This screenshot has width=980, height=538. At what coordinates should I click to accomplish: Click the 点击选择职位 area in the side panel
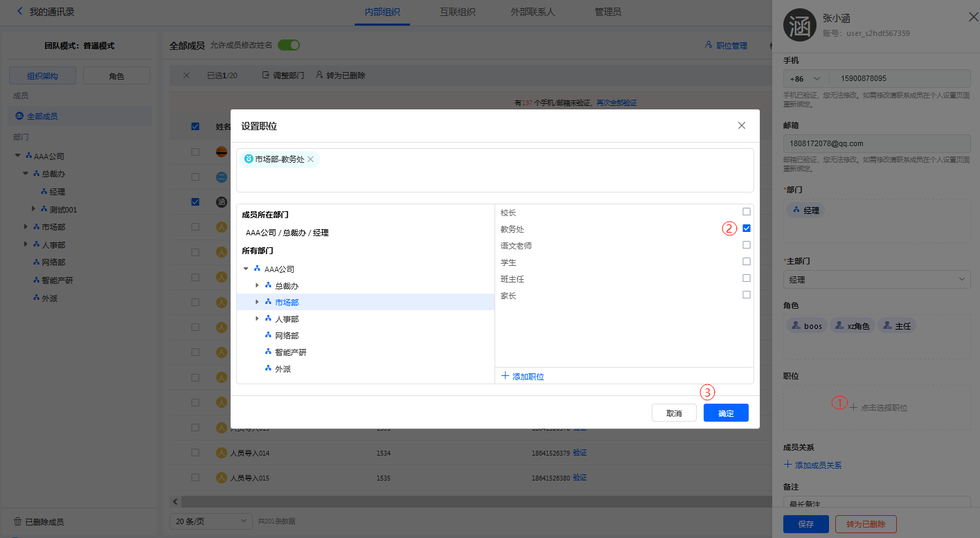877,408
